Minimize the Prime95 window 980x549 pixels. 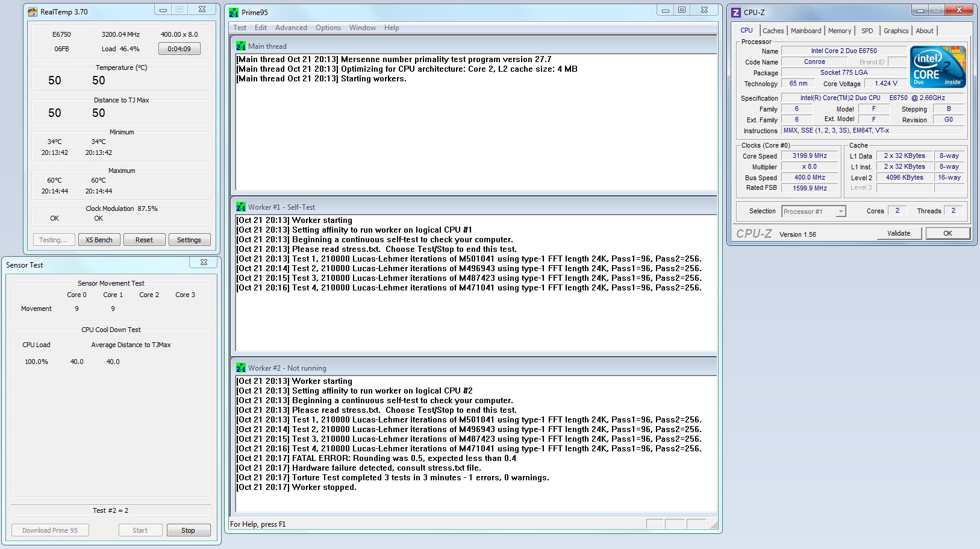[665, 10]
